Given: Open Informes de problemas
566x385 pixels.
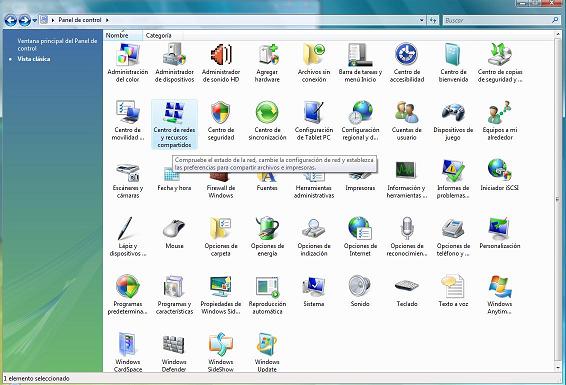Looking at the screenshot, I should (x=453, y=179).
